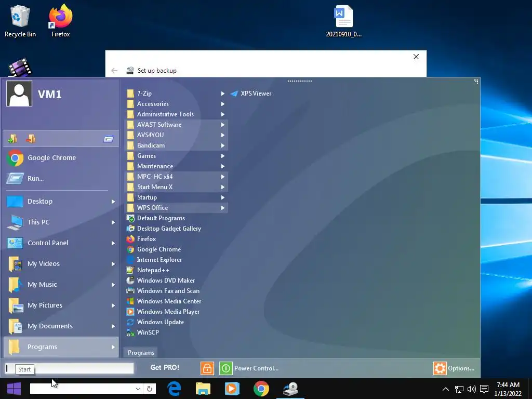
Task: Open the My Videos submenu
Action: (x=61, y=263)
